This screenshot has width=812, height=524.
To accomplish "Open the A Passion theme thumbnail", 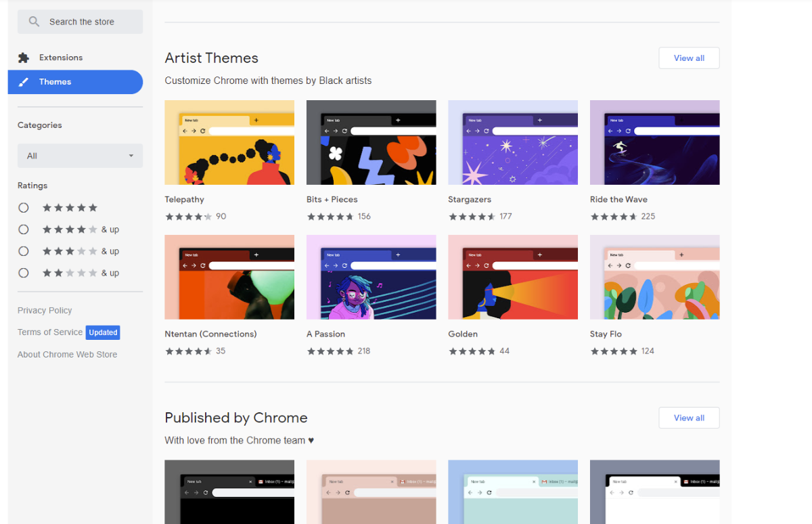I will 371,277.
